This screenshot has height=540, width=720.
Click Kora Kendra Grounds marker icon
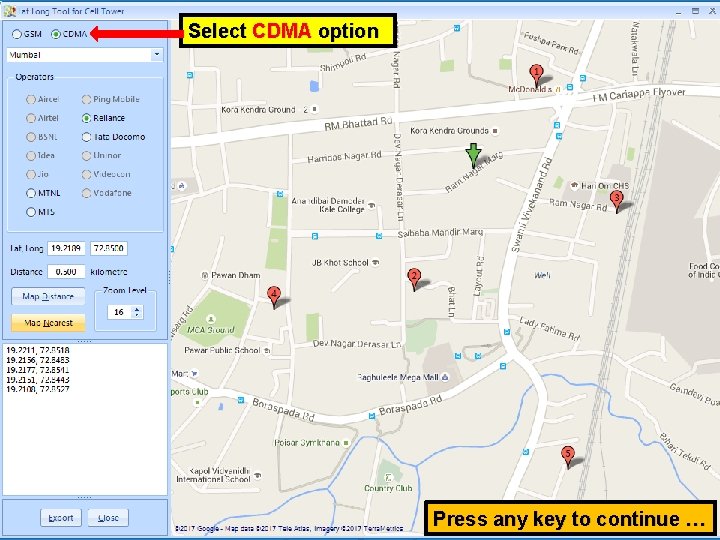click(x=495, y=131)
